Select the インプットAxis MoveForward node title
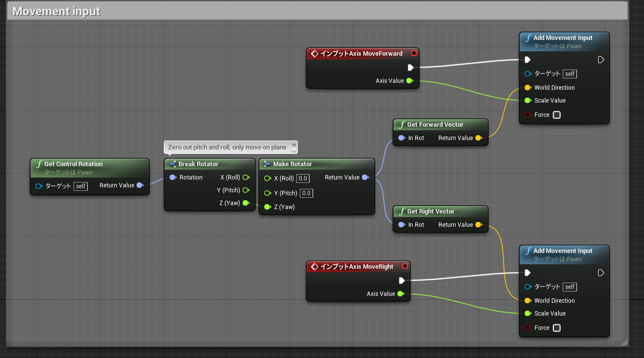 click(361, 54)
